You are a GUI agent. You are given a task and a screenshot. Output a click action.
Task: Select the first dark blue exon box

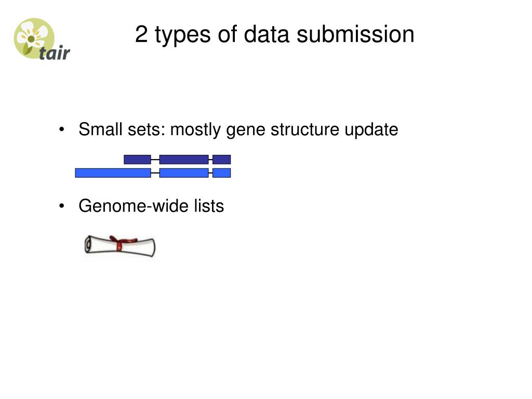pyautogui.click(x=137, y=159)
